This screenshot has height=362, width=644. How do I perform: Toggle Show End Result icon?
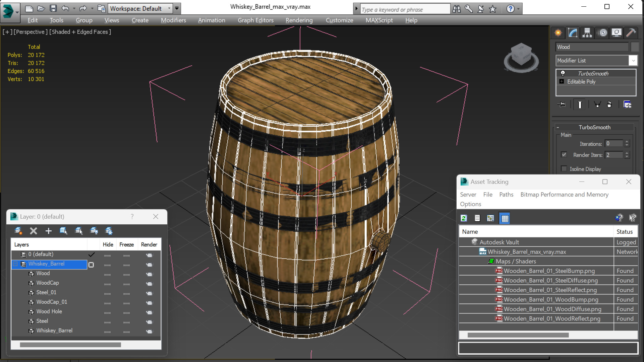point(580,104)
